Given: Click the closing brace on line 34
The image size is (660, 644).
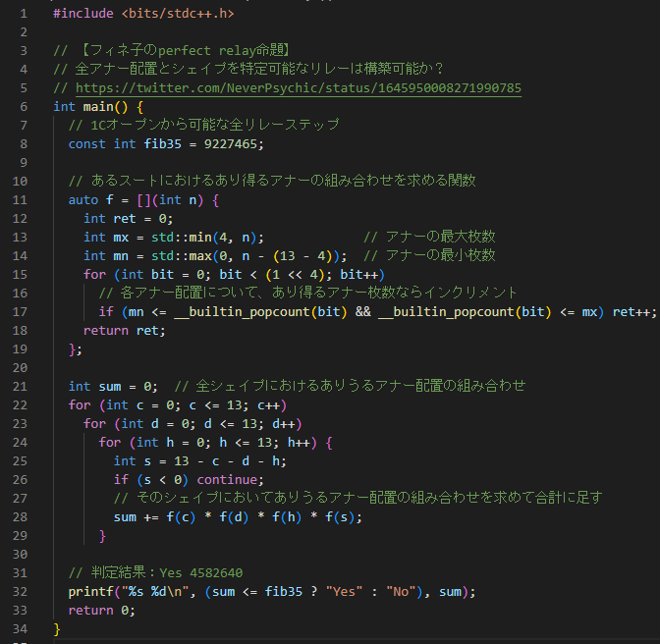Looking at the screenshot, I should (57, 629).
